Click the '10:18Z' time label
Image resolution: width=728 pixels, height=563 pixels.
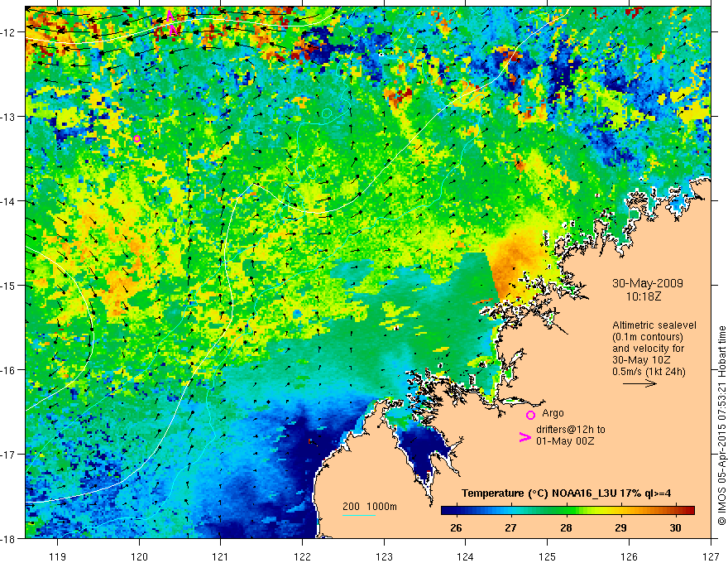(x=643, y=296)
